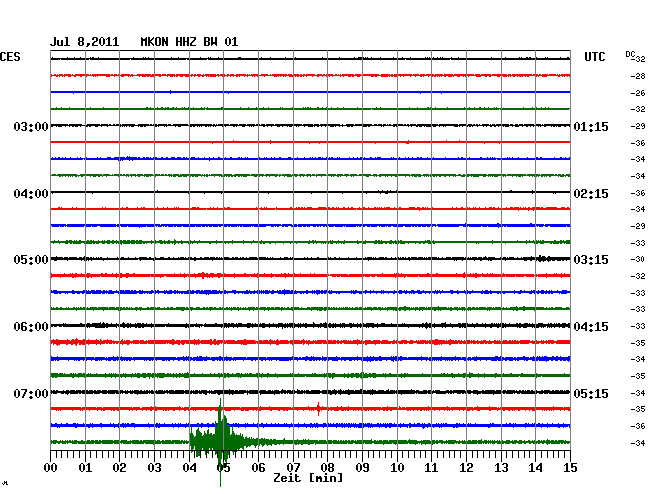Click DC value -29 on the 01:15 row
Image resolution: width=650 pixels, height=494 pixels.
pyautogui.click(x=638, y=126)
